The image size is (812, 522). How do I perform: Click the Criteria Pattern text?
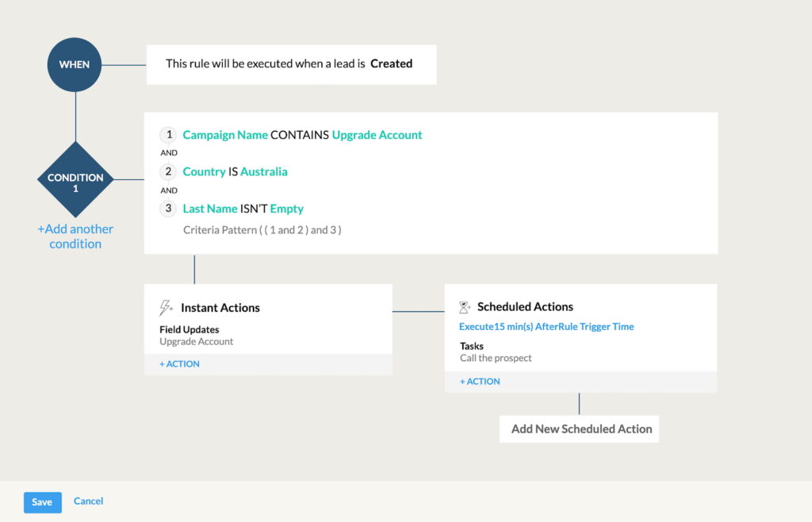pyautogui.click(x=262, y=230)
